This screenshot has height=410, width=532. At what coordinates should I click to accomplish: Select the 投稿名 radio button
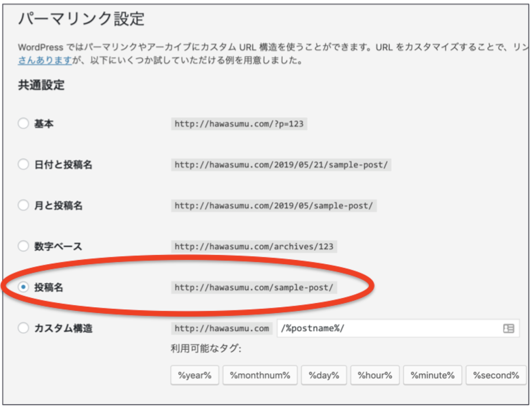click(23, 287)
